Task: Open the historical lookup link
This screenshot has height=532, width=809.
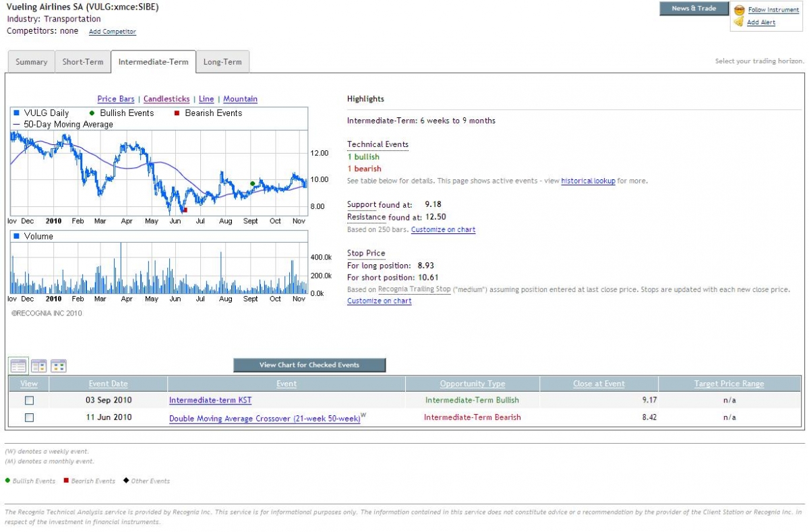Action: (588, 181)
